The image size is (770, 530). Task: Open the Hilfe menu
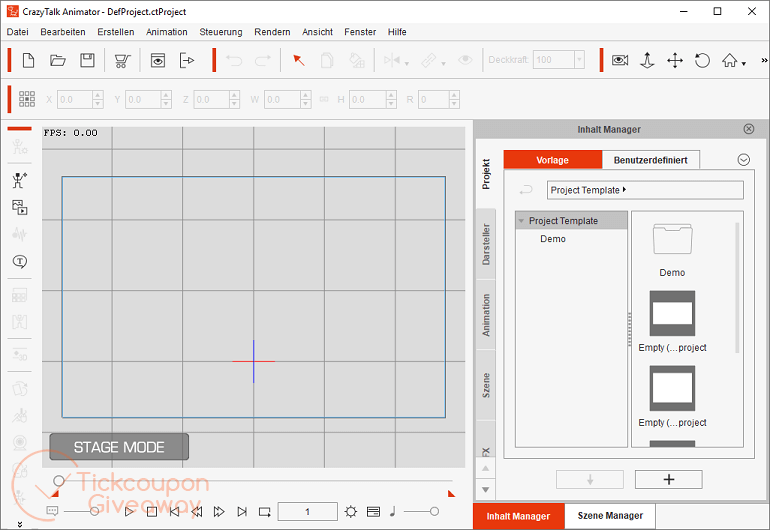pos(397,32)
